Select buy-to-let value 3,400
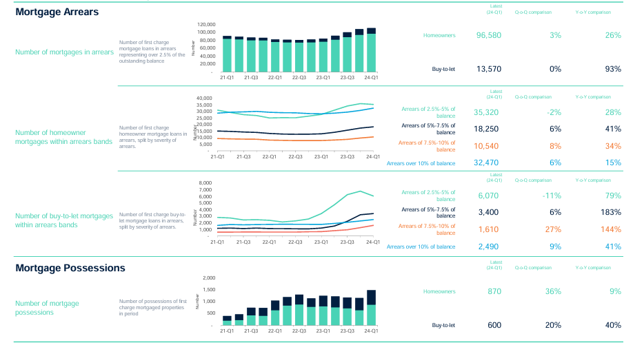Viewport: 644px width, 356px height. click(488, 212)
